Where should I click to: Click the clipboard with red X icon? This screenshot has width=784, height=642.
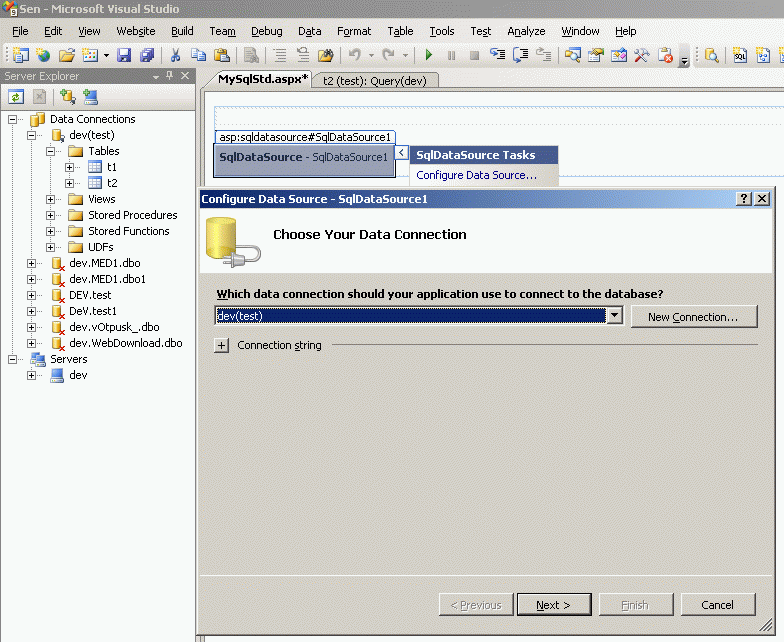(x=665, y=55)
